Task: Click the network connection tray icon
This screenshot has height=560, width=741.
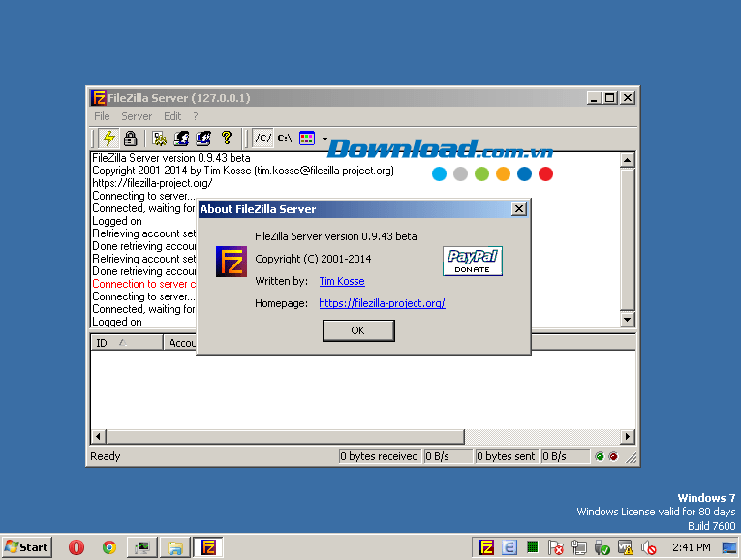Action: click(578, 547)
